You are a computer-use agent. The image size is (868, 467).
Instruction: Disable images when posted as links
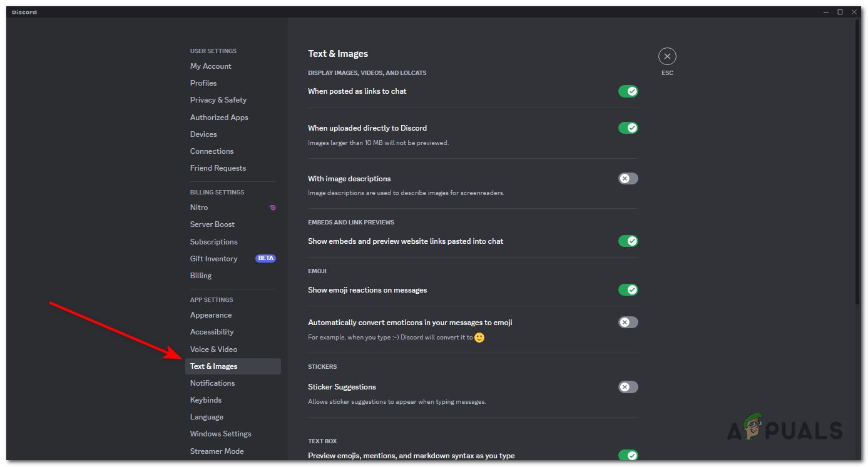[628, 91]
